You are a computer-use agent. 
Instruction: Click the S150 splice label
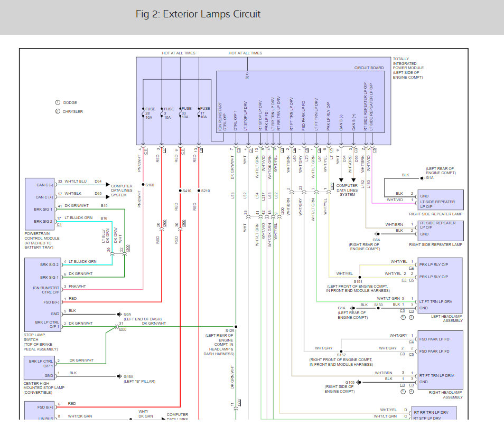pos(378,305)
